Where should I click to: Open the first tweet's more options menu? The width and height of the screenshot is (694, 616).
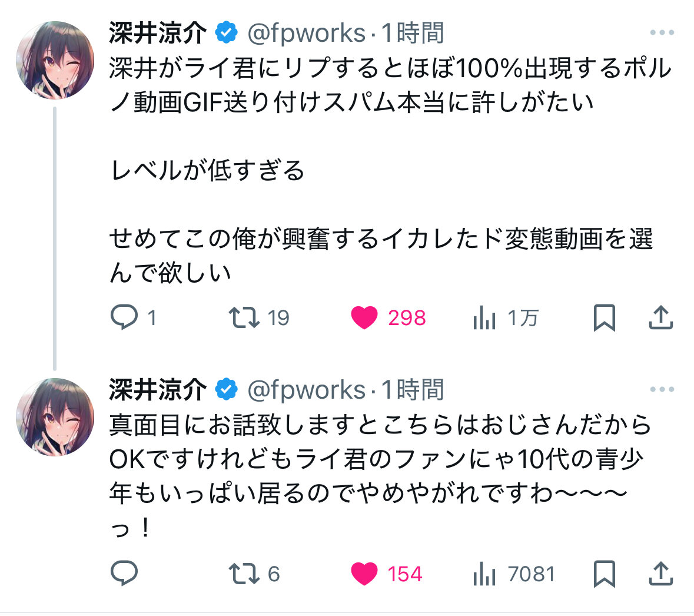[x=662, y=33]
